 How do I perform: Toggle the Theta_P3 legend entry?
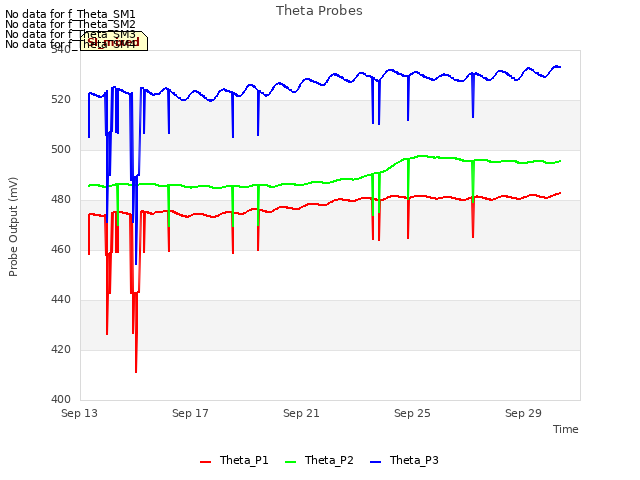[404, 460]
